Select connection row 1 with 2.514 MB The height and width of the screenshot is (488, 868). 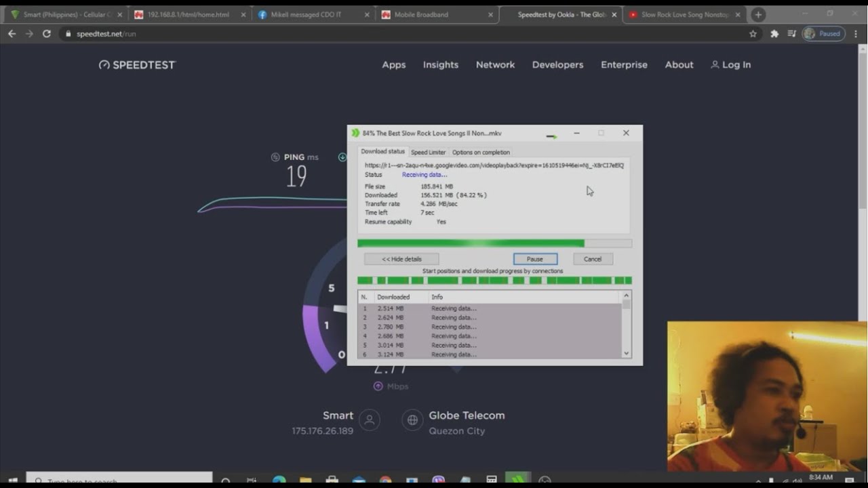[489, 308]
